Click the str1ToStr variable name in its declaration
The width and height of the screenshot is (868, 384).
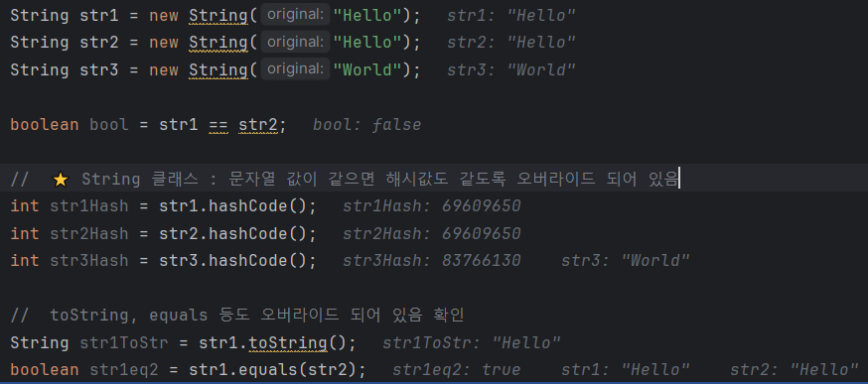click(x=124, y=343)
